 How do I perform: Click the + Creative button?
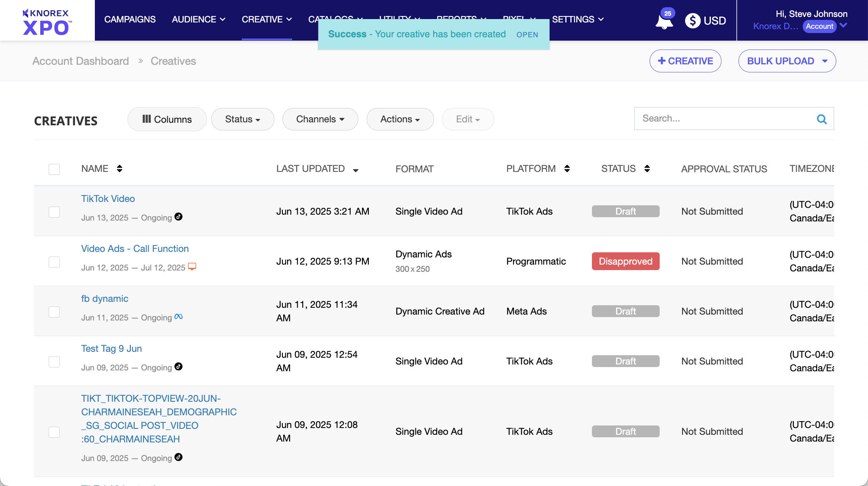coord(685,61)
